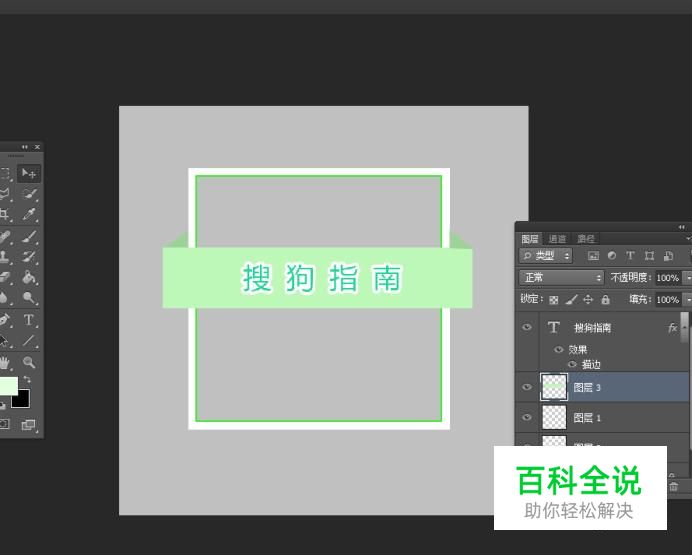Screen dimensions: 692x555
Task: Select the History Brush tool
Action: pyautogui.click(x=29, y=257)
